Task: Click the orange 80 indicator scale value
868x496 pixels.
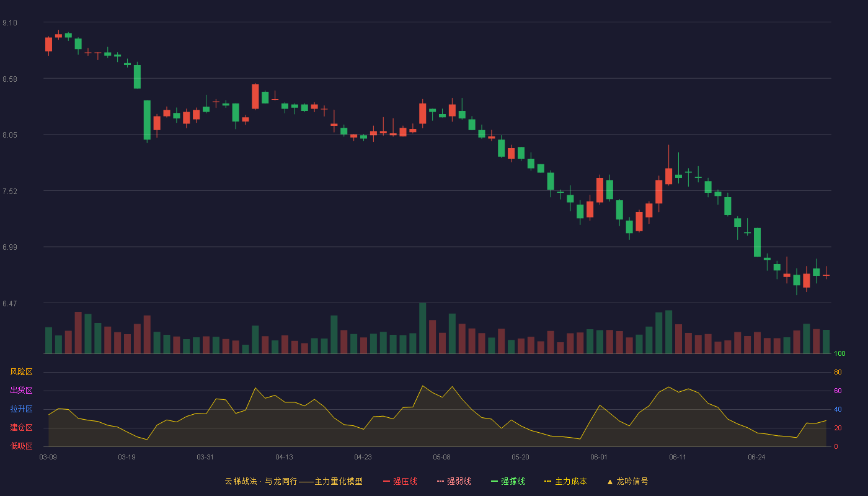Action: pos(838,373)
